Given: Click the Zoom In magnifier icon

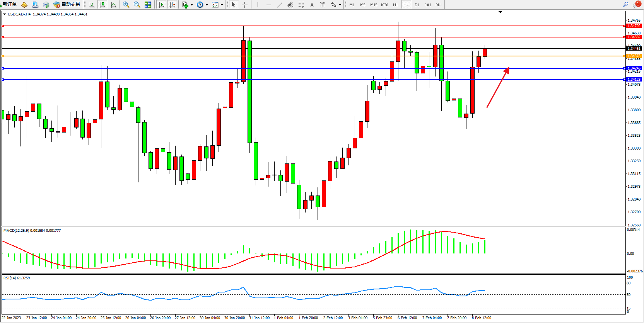Looking at the screenshot, I should click(x=126, y=5).
